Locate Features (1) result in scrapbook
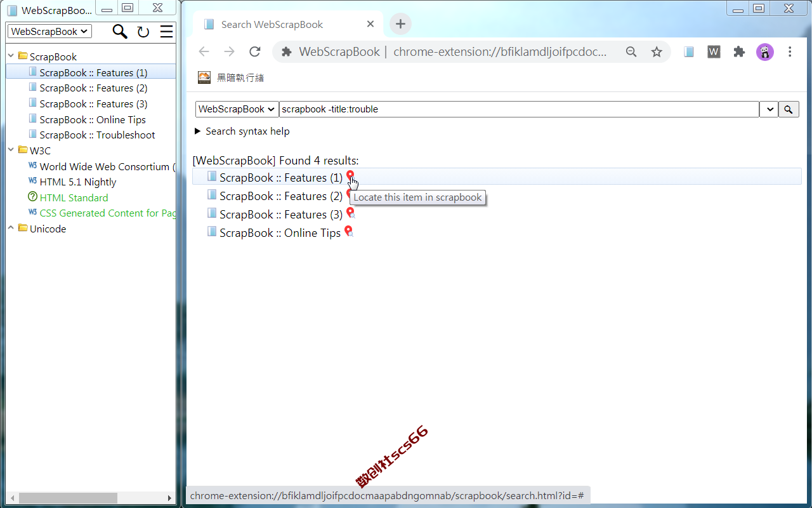Screen dimensions: 812x508 tap(350, 177)
